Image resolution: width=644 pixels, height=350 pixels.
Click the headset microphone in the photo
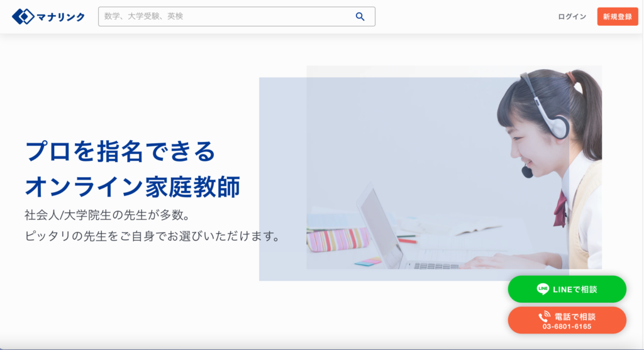[x=526, y=171]
